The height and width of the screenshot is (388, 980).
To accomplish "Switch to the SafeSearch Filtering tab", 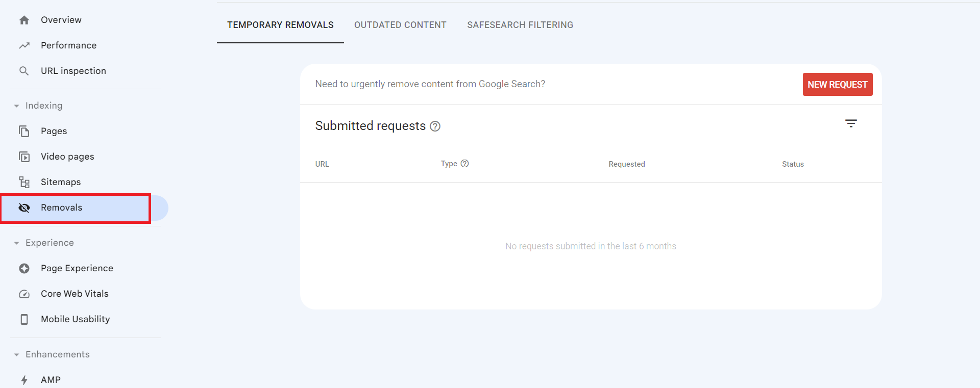I will click(520, 25).
